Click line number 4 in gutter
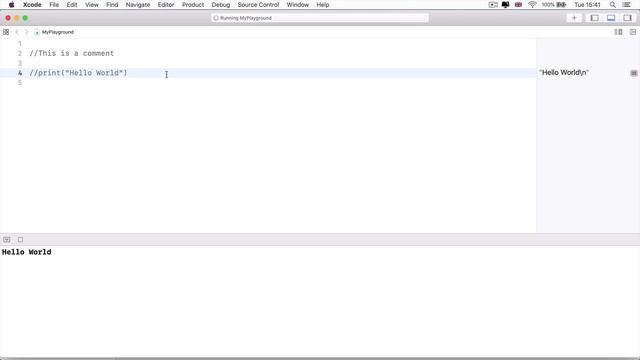Screen dimensions: 640x360 20,73
